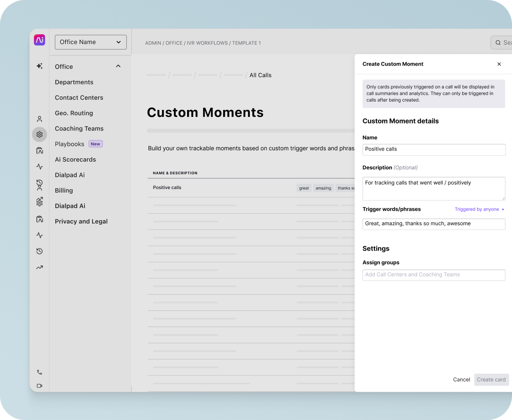Screen dimensions: 512x420
Task: Select the sparkles Ai assistant icon
Action: tap(39, 66)
